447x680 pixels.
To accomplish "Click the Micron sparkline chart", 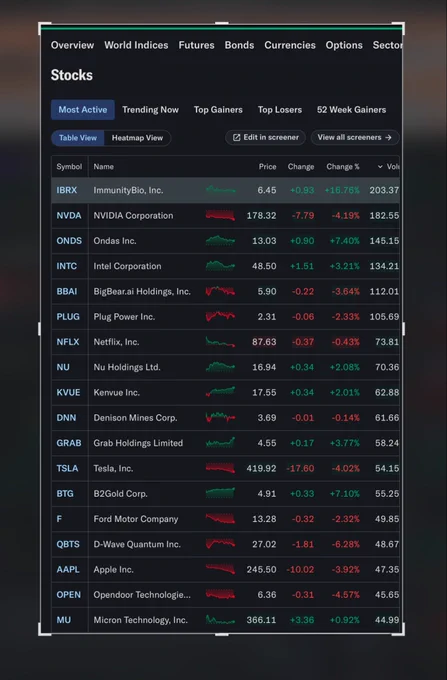I will pos(220,620).
